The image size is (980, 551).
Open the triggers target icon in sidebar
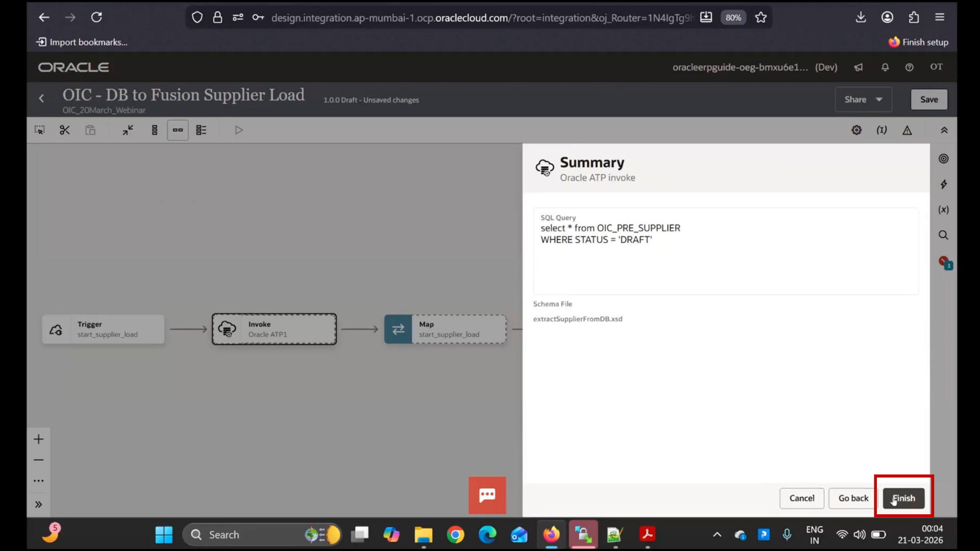(x=943, y=159)
